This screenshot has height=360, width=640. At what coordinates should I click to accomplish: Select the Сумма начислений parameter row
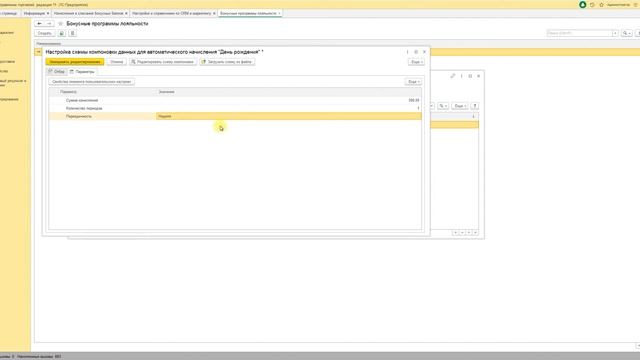click(235, 100)
